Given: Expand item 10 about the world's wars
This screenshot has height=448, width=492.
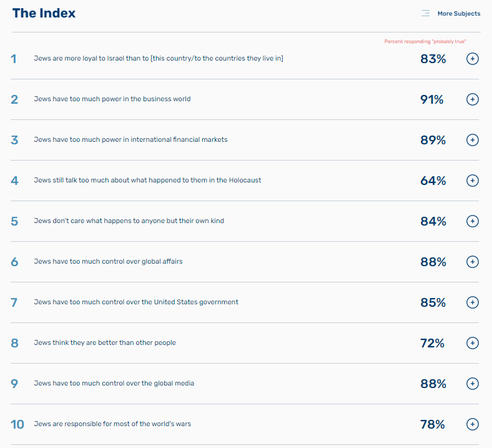Looking at the screenshot, I should pyautogui.click(x=473, y=424).
